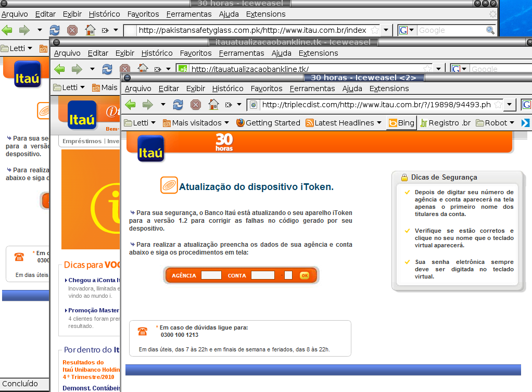Open the Arquivo menu in the triplecdist.com window

(138, 88)
